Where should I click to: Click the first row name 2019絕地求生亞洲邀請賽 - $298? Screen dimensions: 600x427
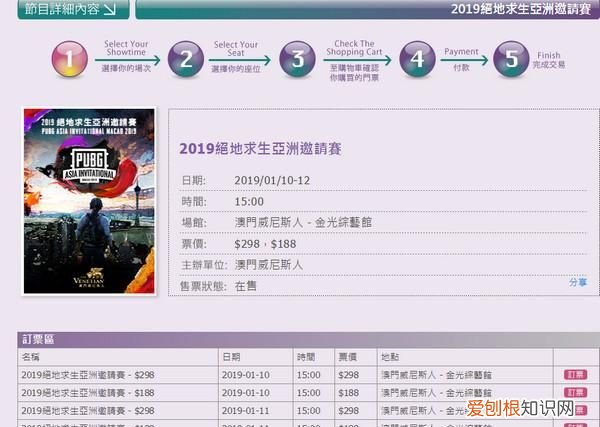[x=88, y=375]
